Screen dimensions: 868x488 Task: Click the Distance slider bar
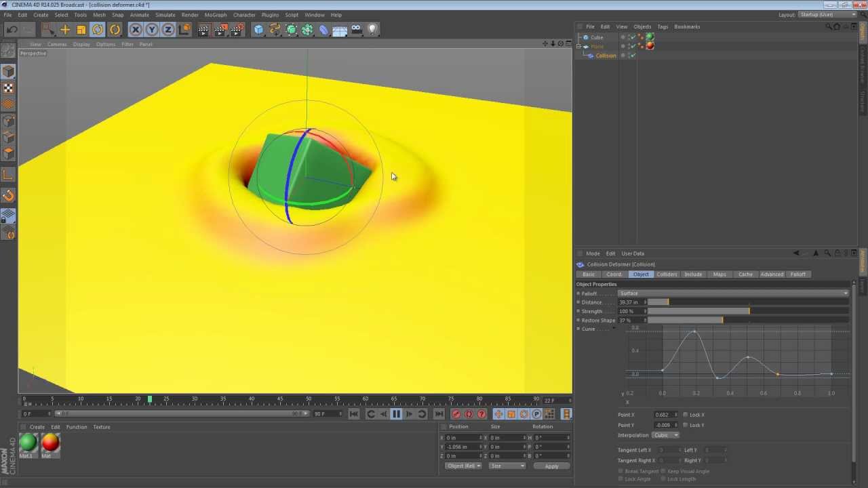[x=748, y=302]
